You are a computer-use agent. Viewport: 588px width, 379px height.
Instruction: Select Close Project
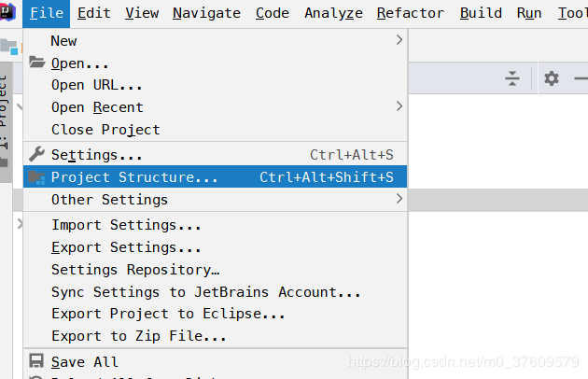(x=105, y=130)
